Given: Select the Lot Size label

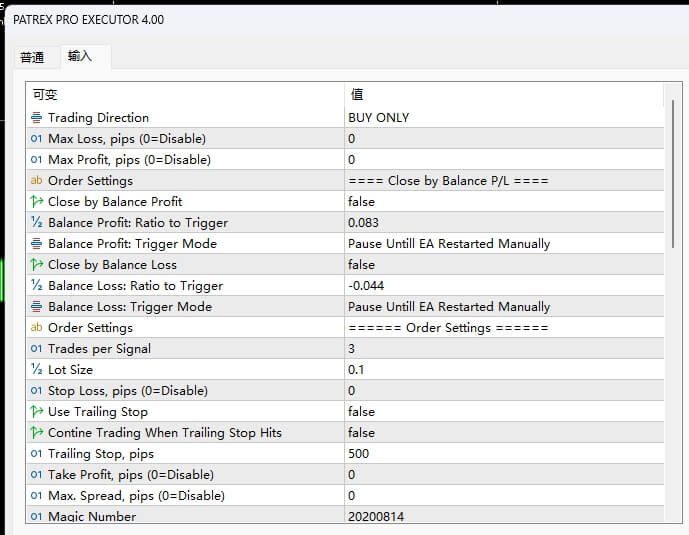Looking at the screenshot, I should pyautogui.click(x=70, y=370).
